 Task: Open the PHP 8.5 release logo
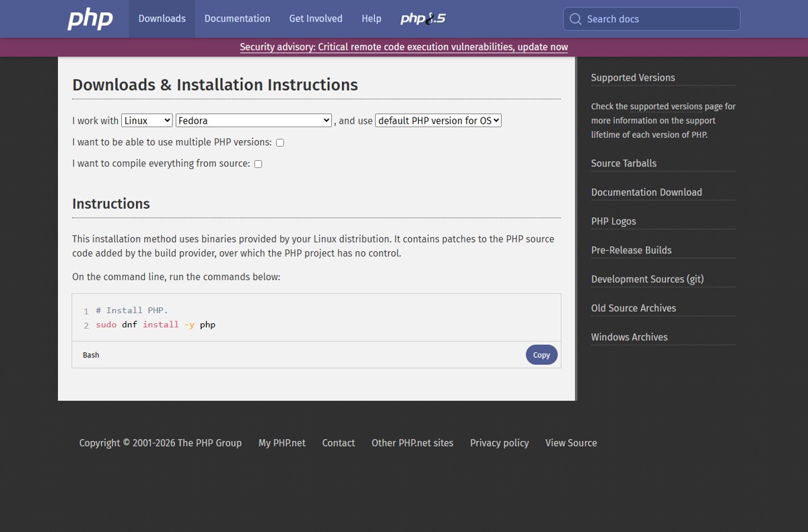point(423,19)
